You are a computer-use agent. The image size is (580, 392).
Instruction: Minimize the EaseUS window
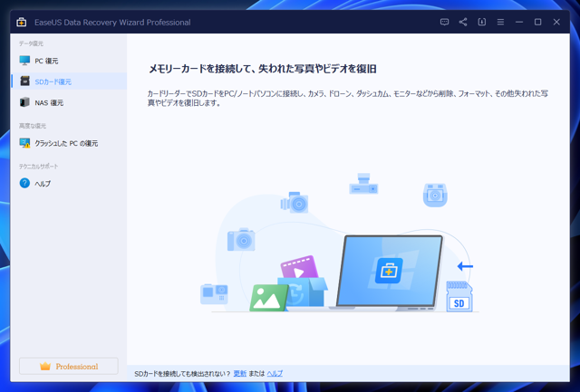[519, 22]
